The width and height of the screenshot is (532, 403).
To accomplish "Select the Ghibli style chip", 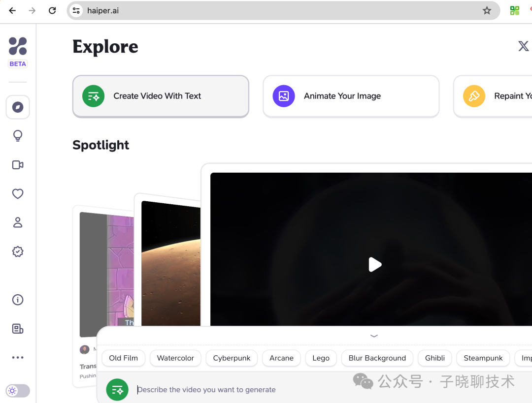I will click(435, 358).
